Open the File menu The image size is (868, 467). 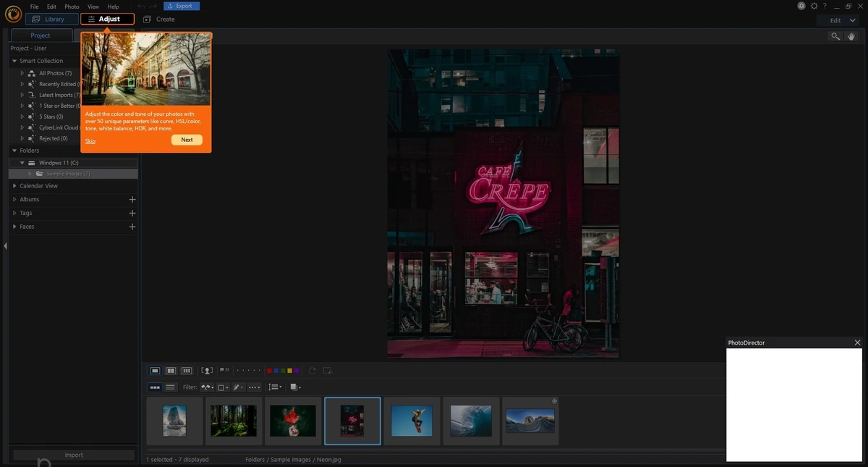pyautogui.click(x=34, y=7)
